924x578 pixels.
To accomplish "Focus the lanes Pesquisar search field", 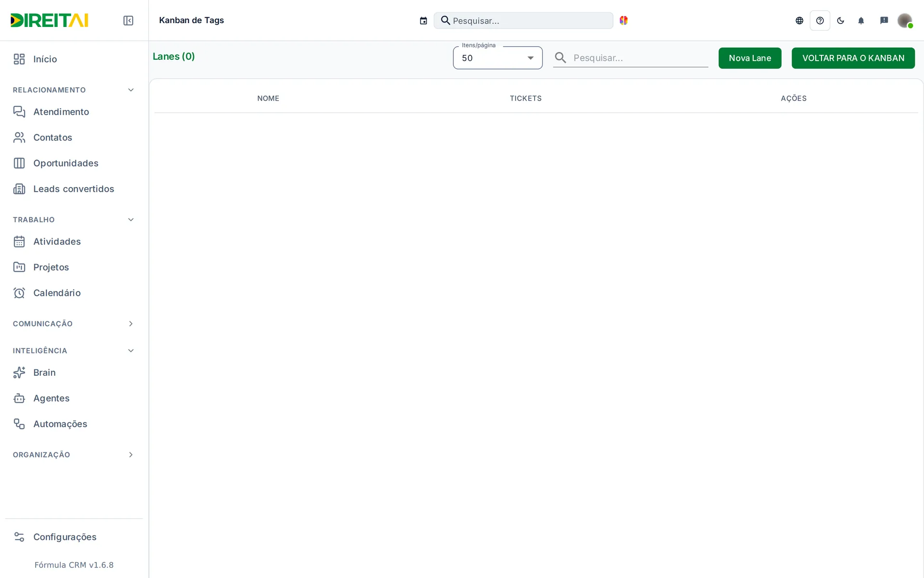I will (x=630, y=58).
